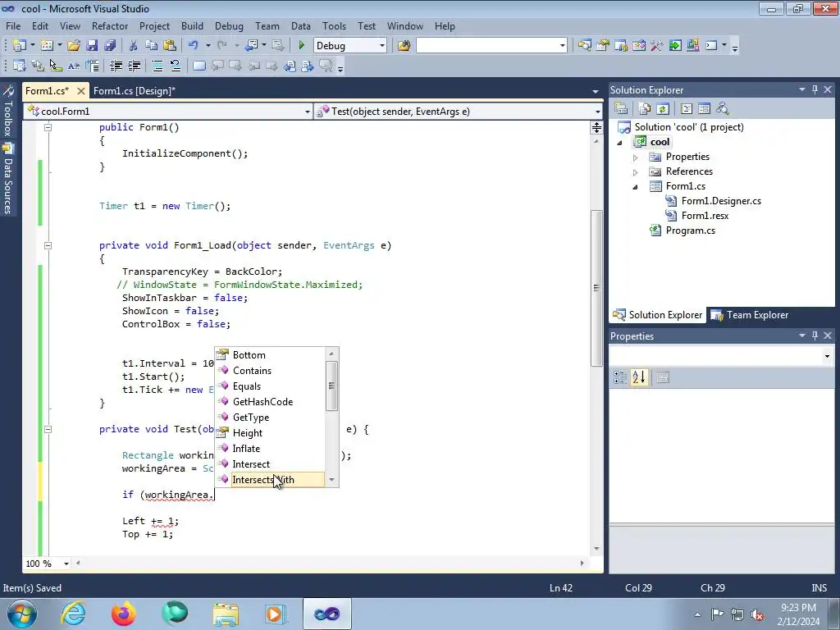Uncomment selected lines icon
Image resolution: width=840 pixels, height=630 pixels.
[176, 66]
